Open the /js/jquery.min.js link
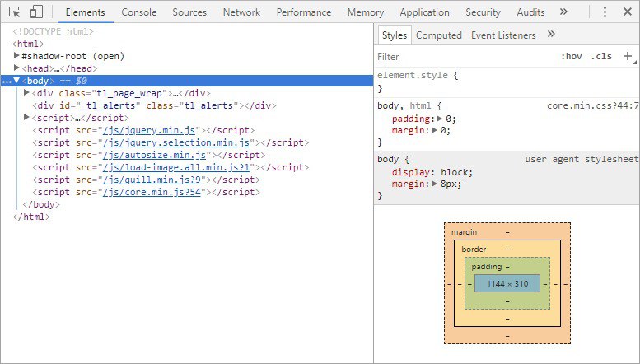 pyautogui.click(x=149, y=130)
